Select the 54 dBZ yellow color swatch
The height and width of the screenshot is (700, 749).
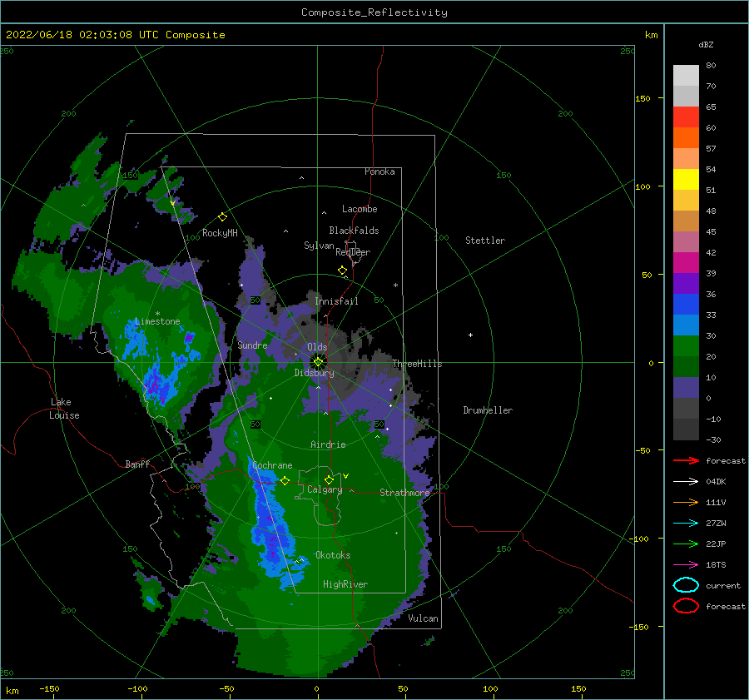click(686, 180)
